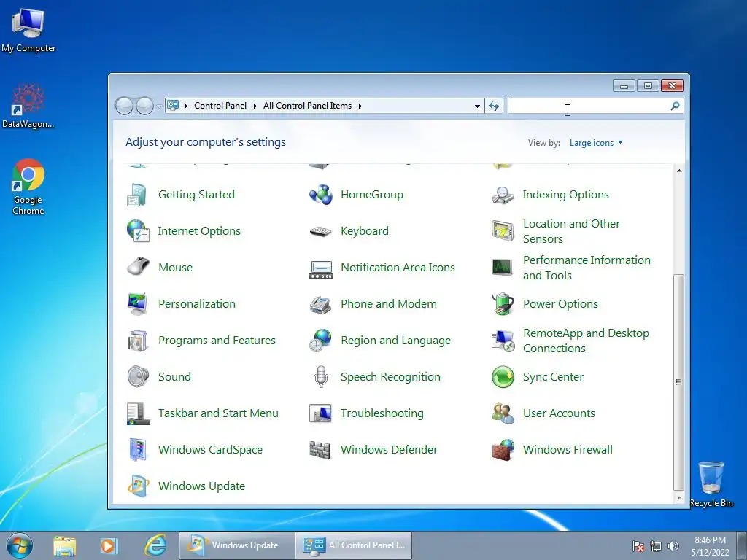Click the vertical scrollbar thumb

pyautogui.click(x=679, y=382)
